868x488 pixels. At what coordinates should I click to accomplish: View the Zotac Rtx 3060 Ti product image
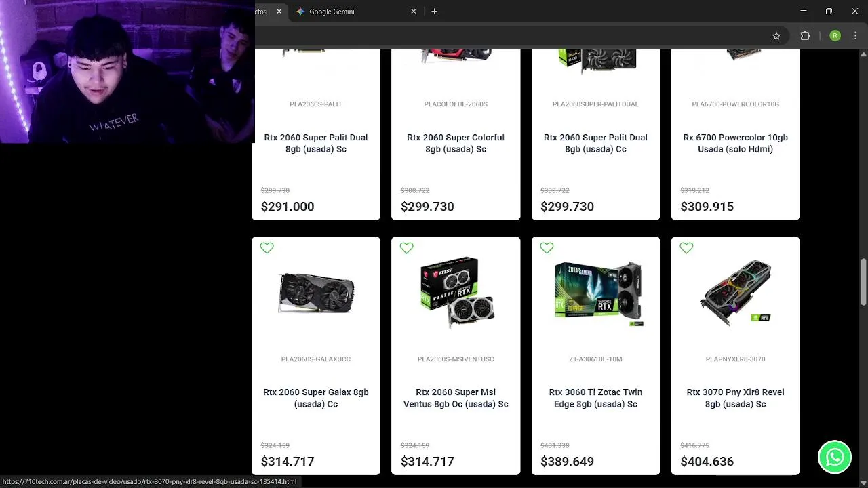tap(597, 293)
